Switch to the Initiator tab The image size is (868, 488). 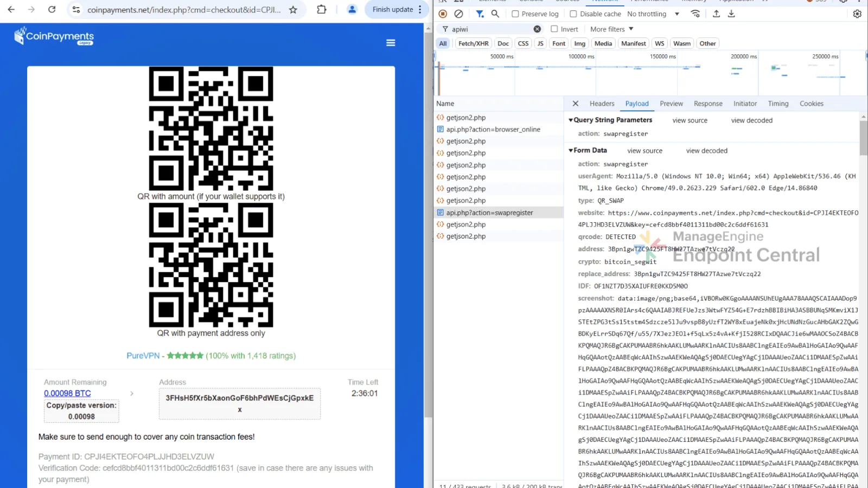pos(745,104)
